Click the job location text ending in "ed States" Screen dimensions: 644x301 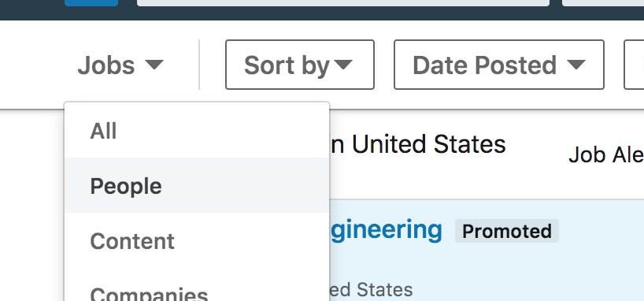click(x=372, y=289)
